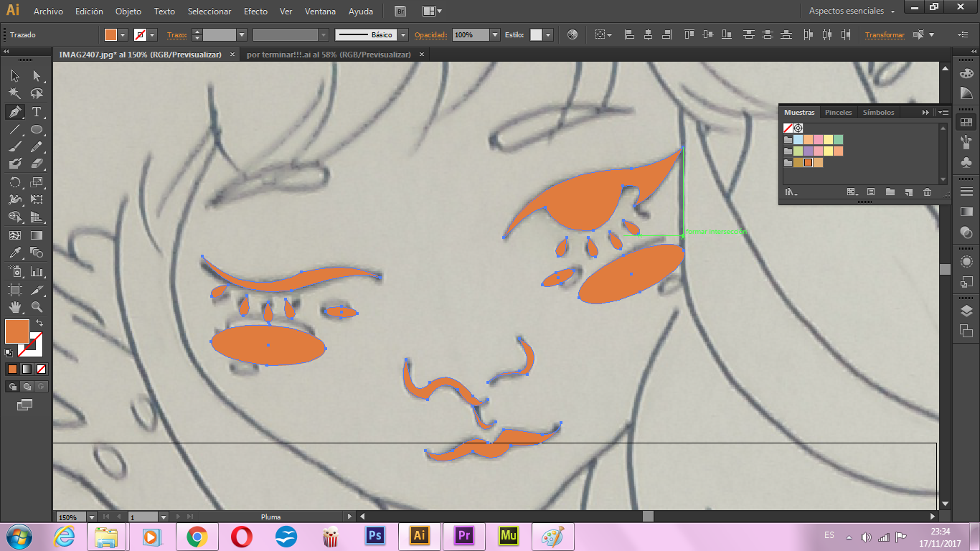This screenshot has width=980, height=551.
Task: Open the Layers panel icon in dock
Action: tap(966, 311)
